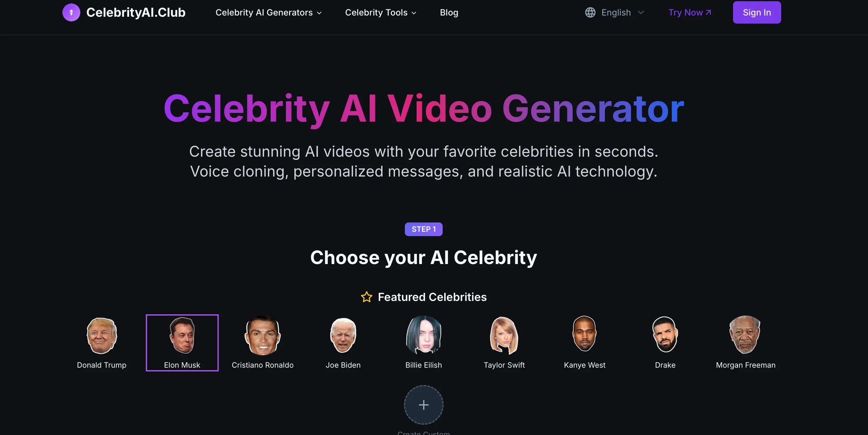Image resolution: width=868 pixels, height=435 pixels.
Task: Select the Donald Trump avatar
Action: (x=102, y=335)
